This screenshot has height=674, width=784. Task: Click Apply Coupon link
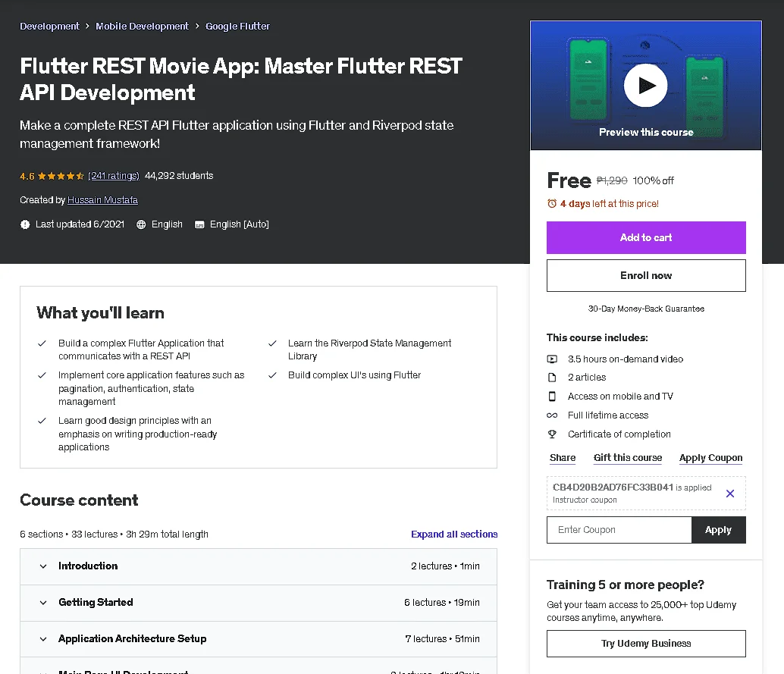click(710, 458)
